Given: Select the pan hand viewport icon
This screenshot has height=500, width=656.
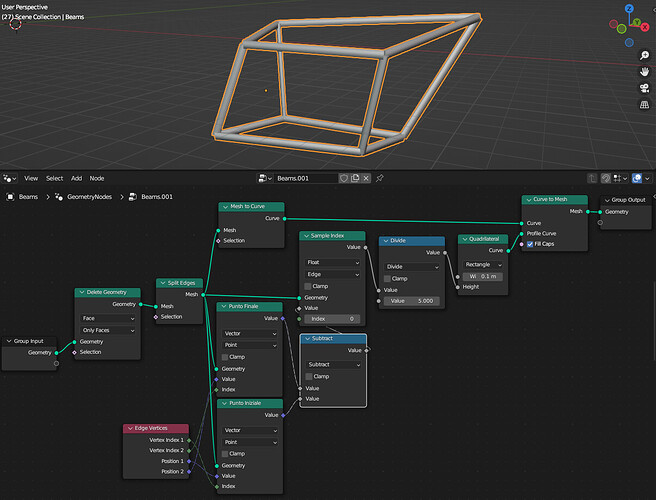Looking at the screenshot, I should point(644,72).
